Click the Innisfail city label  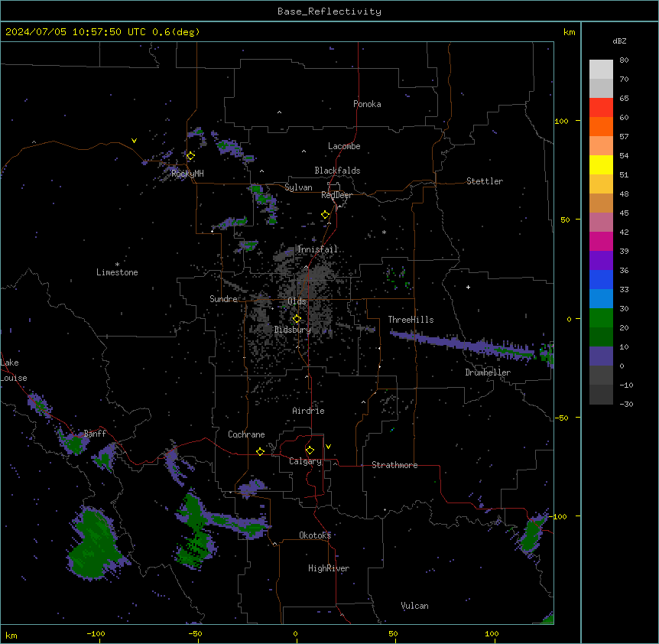click(317, 249)
